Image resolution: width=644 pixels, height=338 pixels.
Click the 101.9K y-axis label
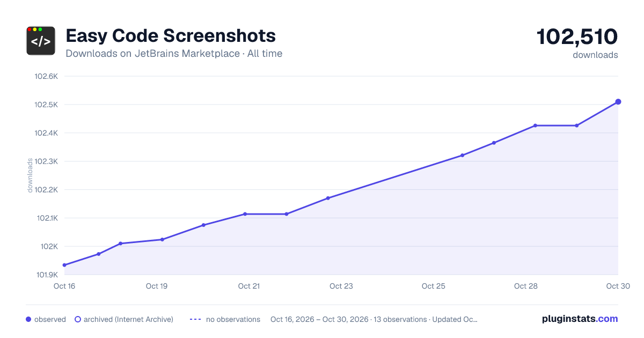pos(47,275)
